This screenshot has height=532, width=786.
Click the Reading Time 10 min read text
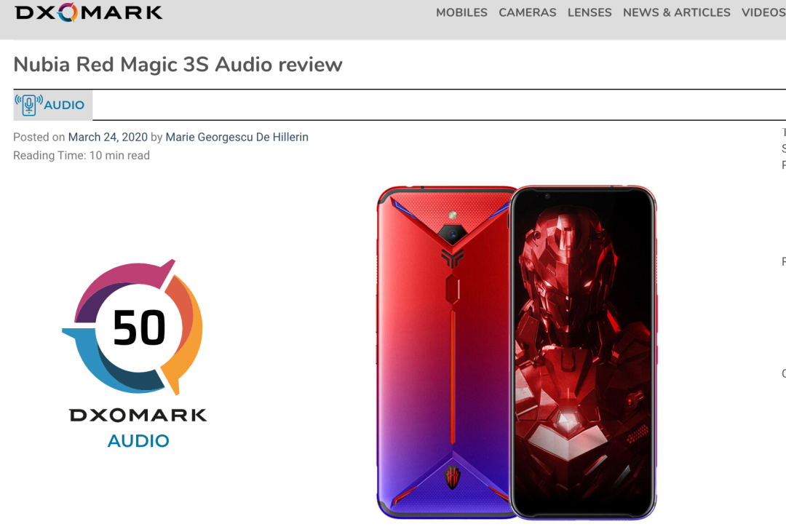(82, 156)
